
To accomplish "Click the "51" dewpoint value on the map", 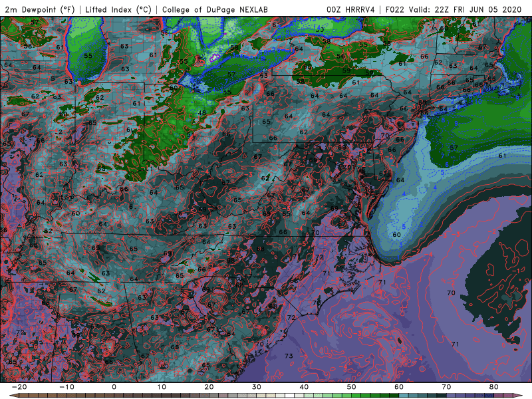I will tap(191, 135).
